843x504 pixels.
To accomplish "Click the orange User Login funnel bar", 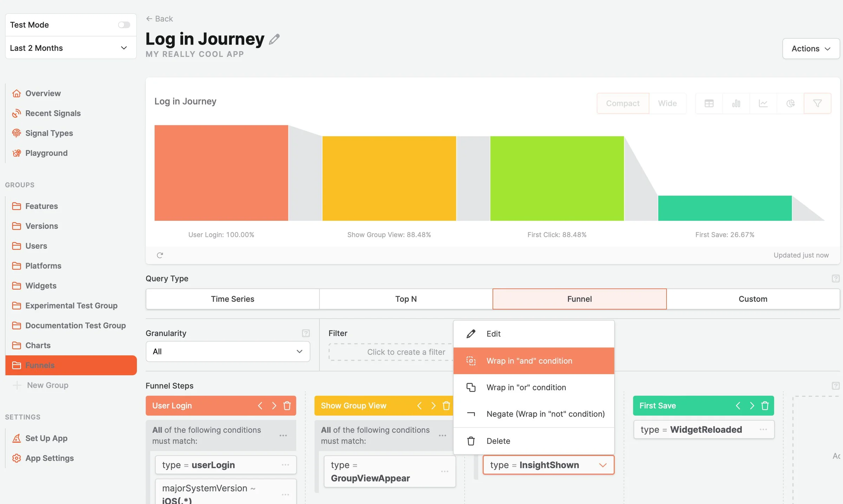I will tap(221, 173).
